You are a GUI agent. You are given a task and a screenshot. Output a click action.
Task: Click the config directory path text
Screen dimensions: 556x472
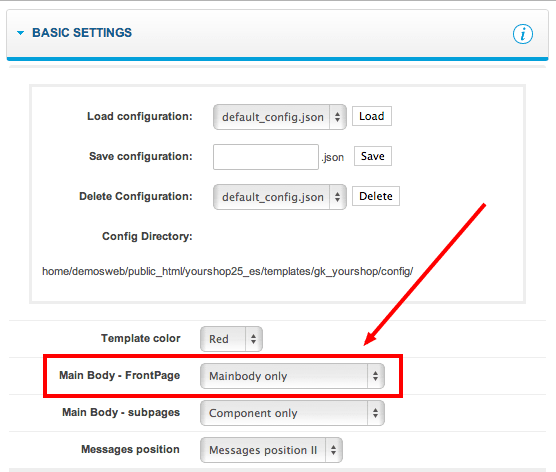228,271
